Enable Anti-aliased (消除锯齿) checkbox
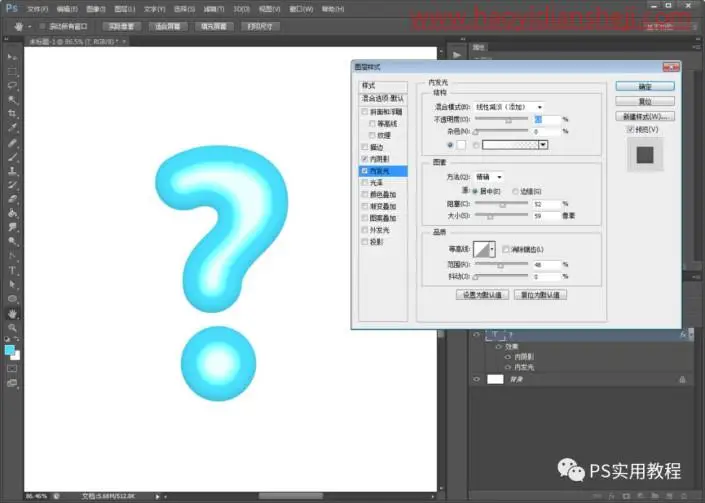Viewport: 705px width, 503px height. click(x=506, y=249)
